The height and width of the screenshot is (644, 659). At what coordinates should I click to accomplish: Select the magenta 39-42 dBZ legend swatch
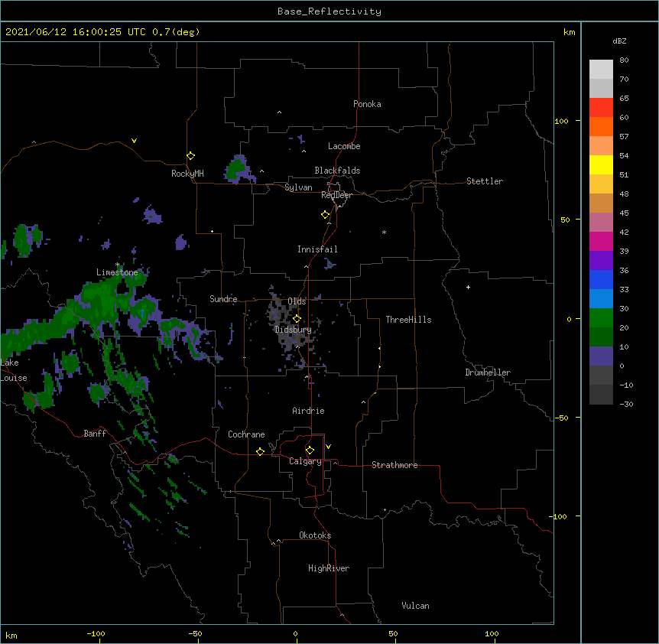tap(601, 241)
